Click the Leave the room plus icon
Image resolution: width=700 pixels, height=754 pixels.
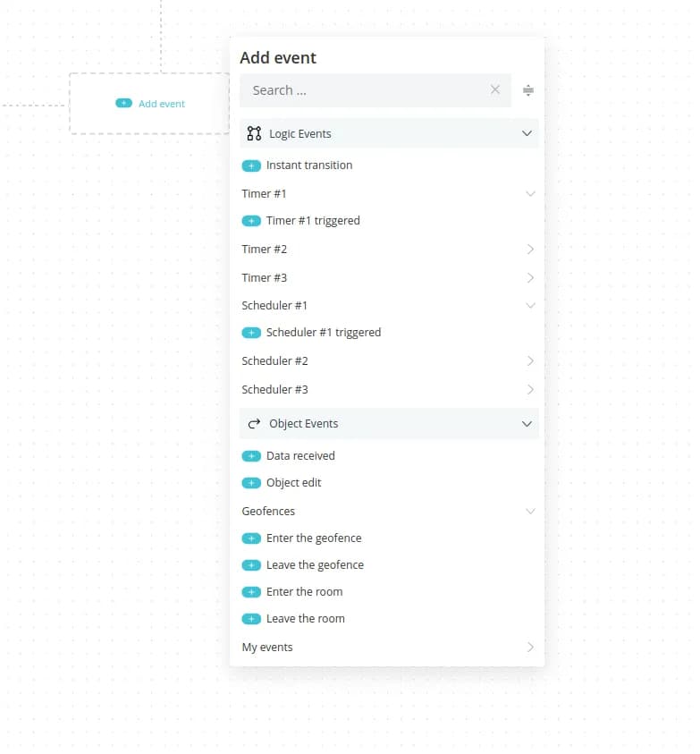point(251,619)
